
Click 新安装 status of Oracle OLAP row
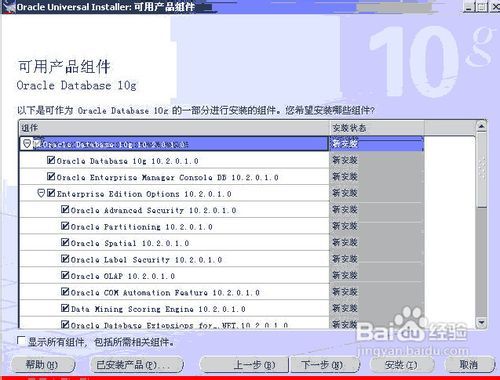click(x=345, y=275)
